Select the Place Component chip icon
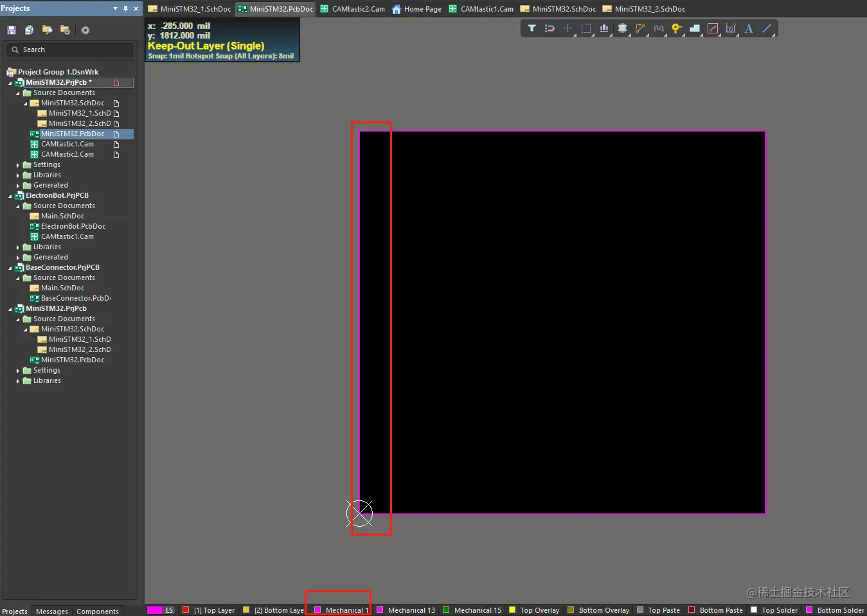 [x=622, y=28]
